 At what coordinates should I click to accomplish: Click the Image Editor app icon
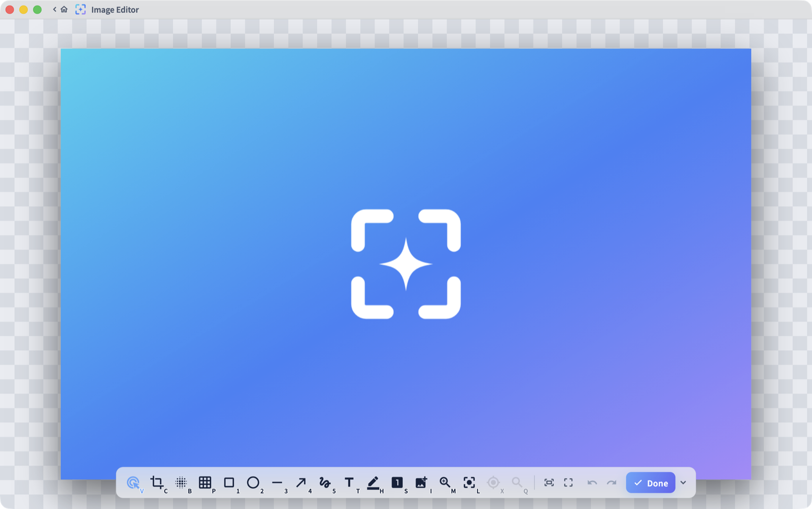tap(81, 9)
